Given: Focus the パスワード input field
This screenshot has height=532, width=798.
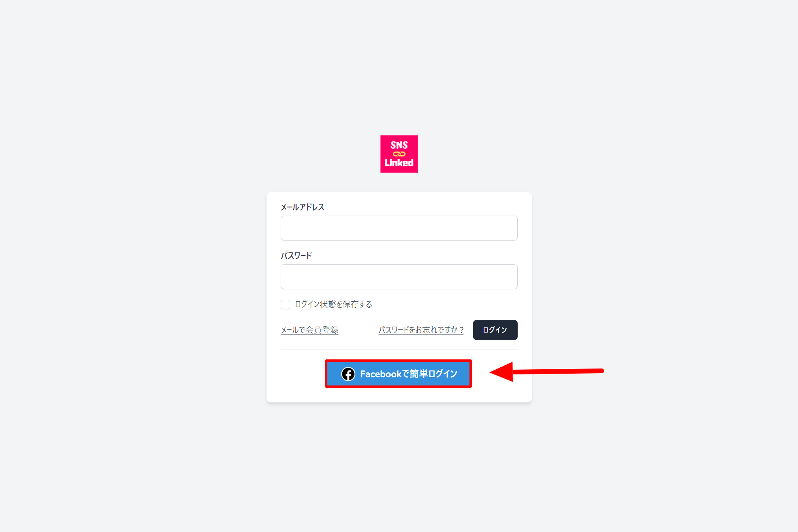Looking at the screenshot, I should [x=399, y=277].
